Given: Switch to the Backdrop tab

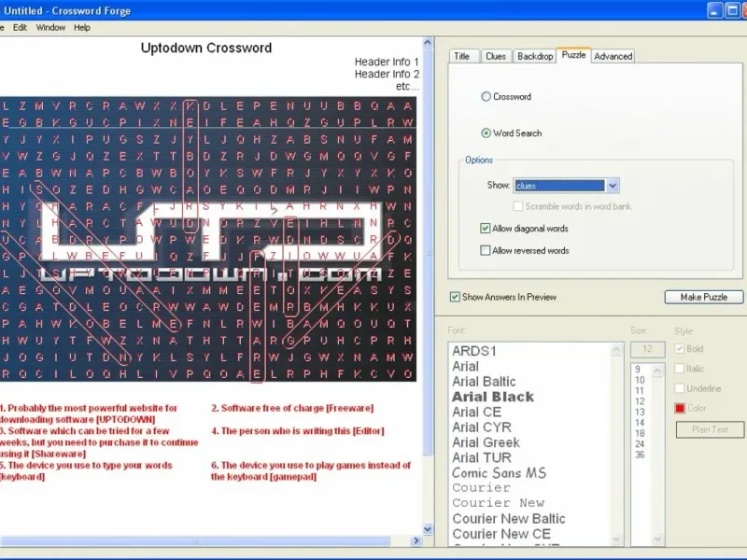Looking at the screenshot, I should 535,56.
